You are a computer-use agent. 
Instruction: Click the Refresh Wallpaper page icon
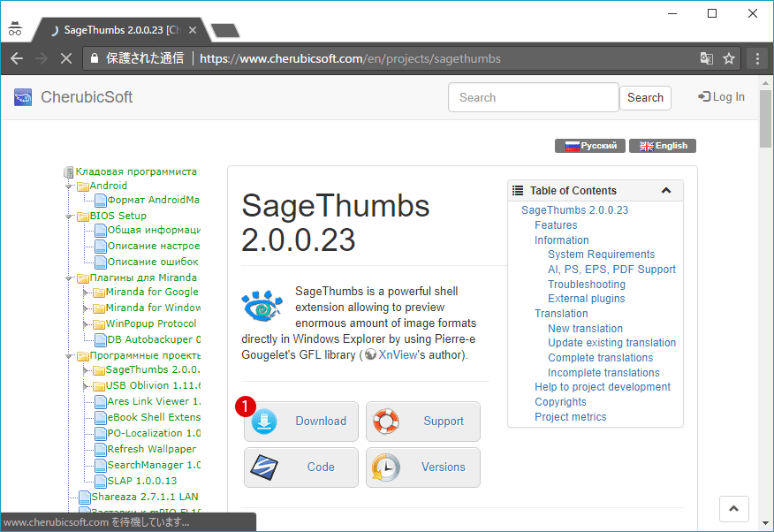click(x=101, y=449)
